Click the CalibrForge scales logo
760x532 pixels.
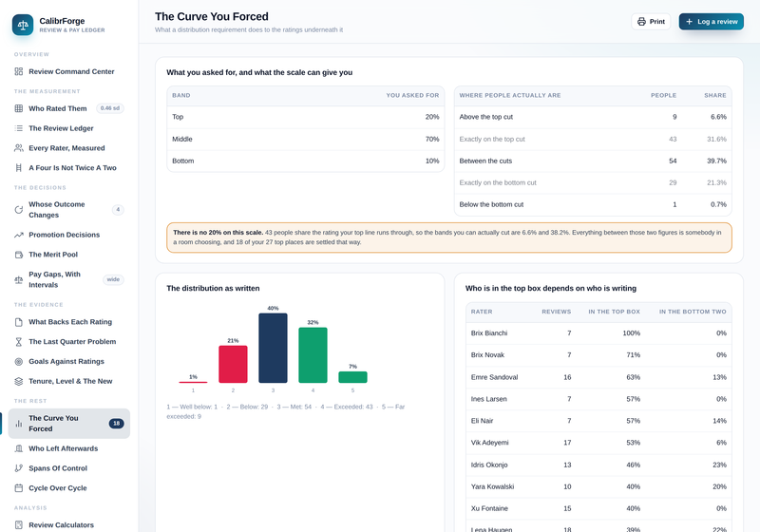23,25
